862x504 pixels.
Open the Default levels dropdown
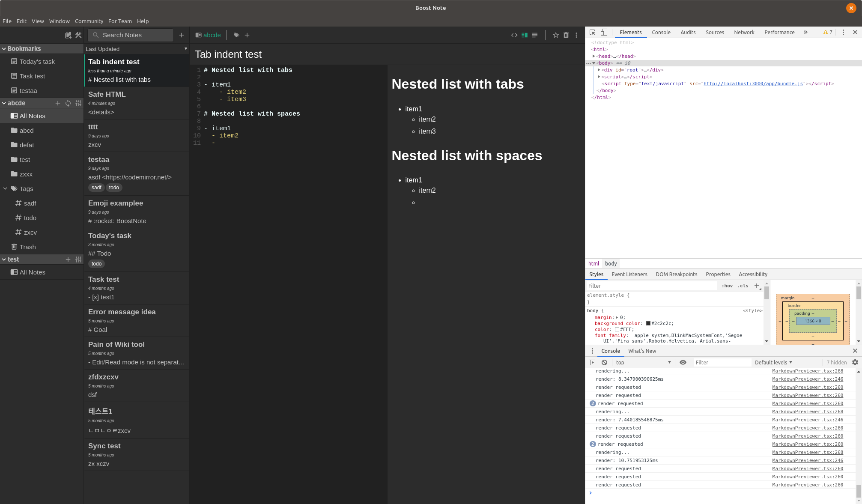pyautogui.click(x=773, y=362)
